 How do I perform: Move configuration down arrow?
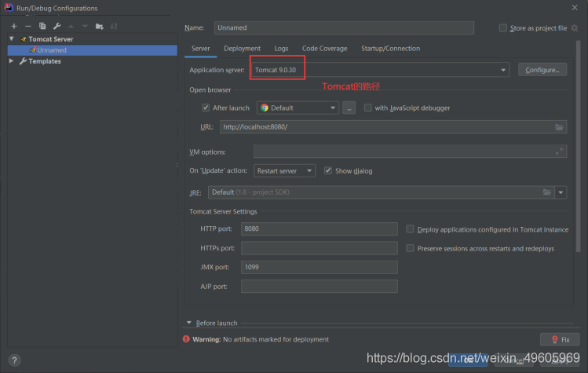pos(85,26)
